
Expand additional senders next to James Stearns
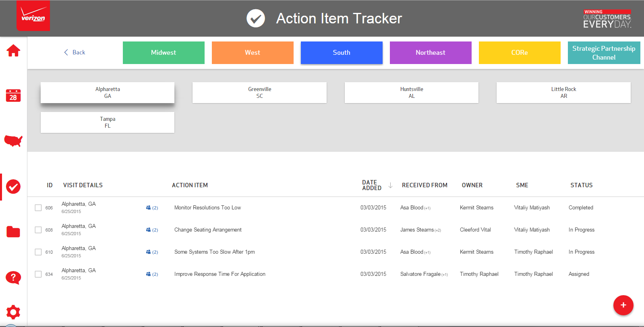438,230
